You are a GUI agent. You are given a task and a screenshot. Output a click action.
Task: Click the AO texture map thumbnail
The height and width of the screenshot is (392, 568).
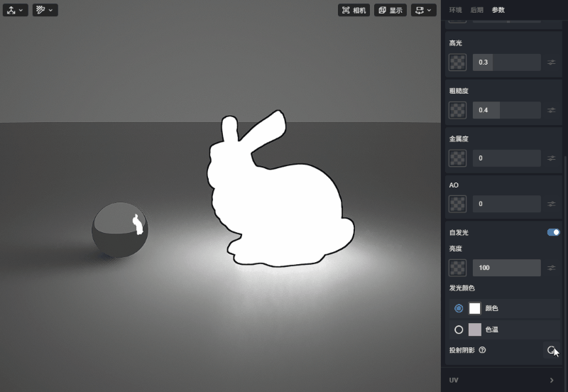(x=457, y=204)
